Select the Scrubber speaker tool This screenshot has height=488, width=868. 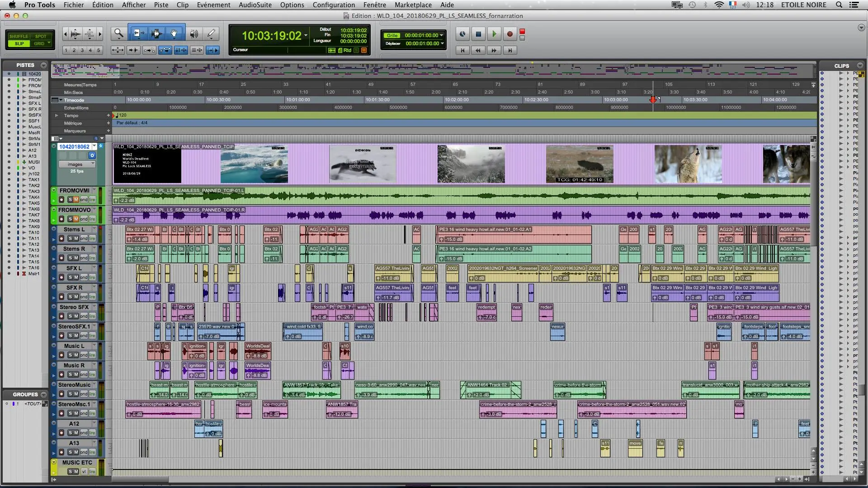(x=193, y=33)
